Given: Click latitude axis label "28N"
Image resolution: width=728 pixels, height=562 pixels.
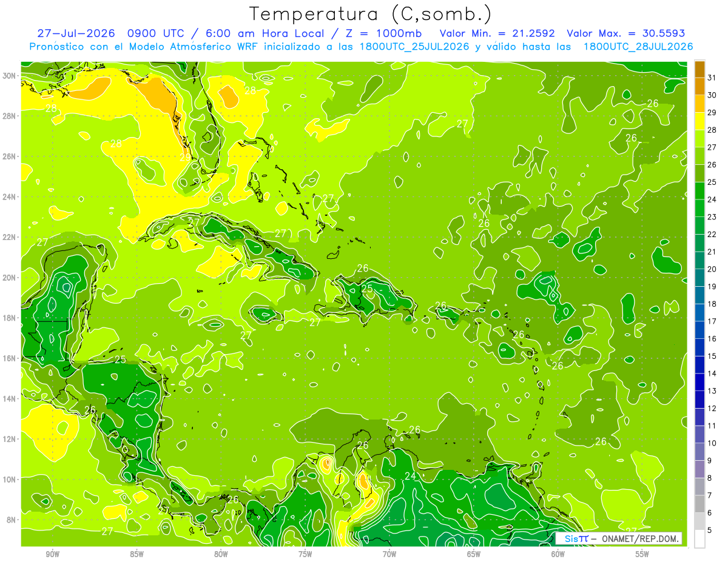Looking at the screenshot, I should 10,116.
